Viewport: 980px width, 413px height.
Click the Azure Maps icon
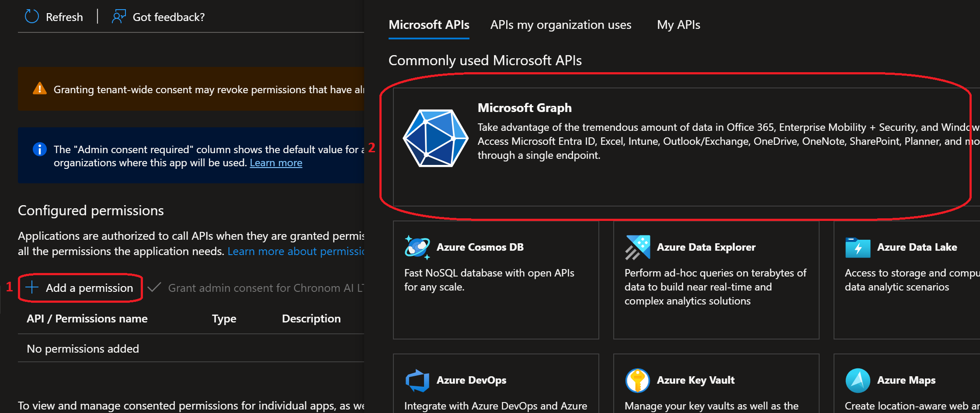858,380
